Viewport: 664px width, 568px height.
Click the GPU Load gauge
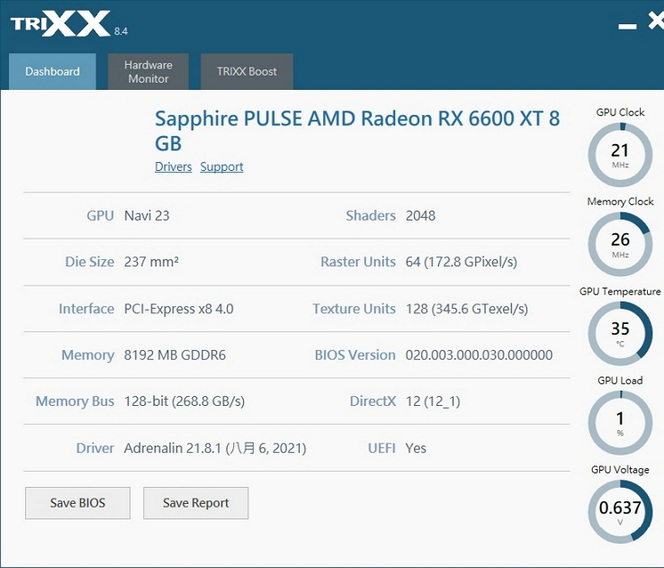[x=620, y=423]
